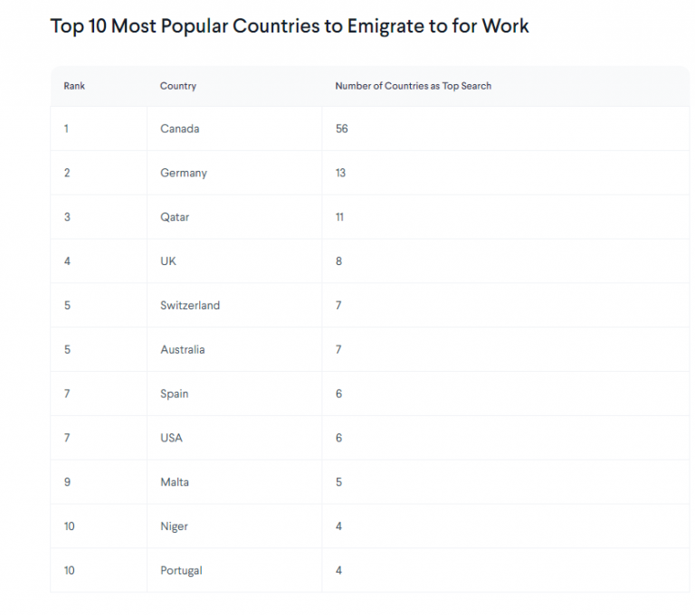Select the Rank column header
The height and width of the screenshot is (616, 695).
(74, 86)
